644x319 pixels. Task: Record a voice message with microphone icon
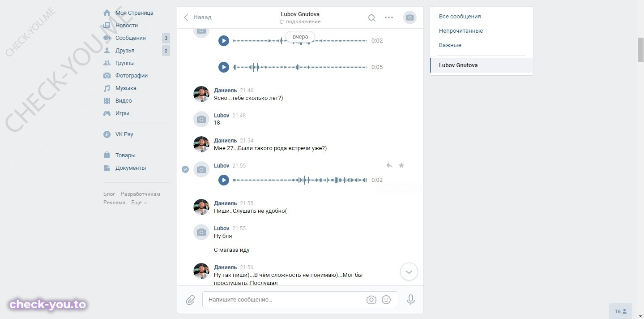(411, 300)
